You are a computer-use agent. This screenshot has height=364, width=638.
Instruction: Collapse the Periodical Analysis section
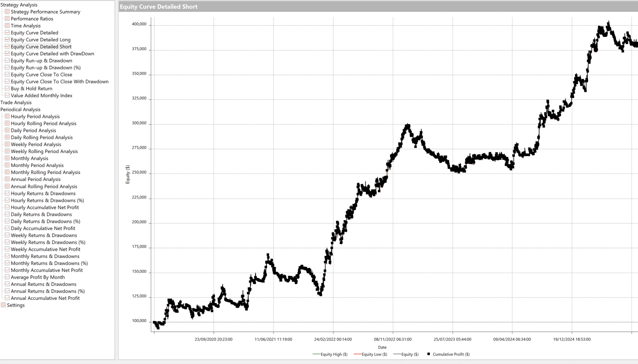[x=20, y=110]
